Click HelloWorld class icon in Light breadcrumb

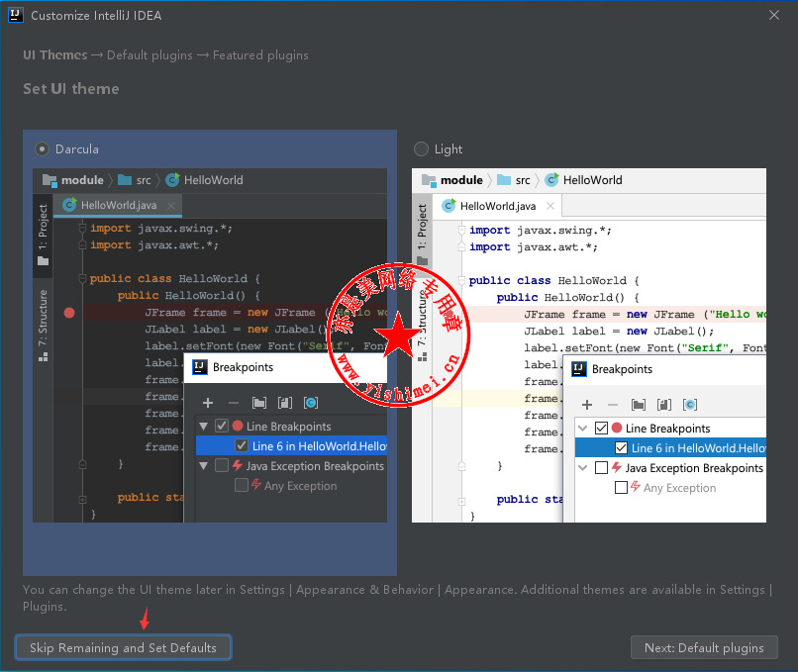point(551,180)
